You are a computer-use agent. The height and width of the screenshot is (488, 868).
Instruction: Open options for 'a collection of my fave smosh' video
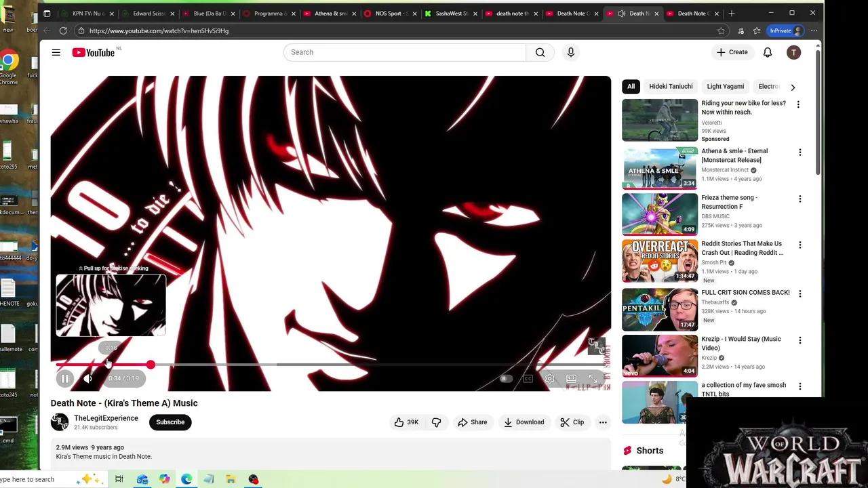point(800,386)
